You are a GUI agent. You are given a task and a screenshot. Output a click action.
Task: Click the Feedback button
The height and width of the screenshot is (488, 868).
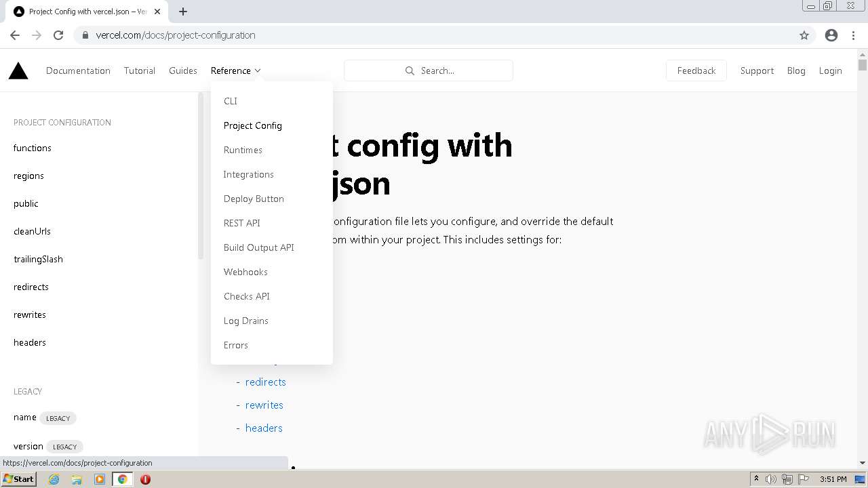[x=696, y=70]
